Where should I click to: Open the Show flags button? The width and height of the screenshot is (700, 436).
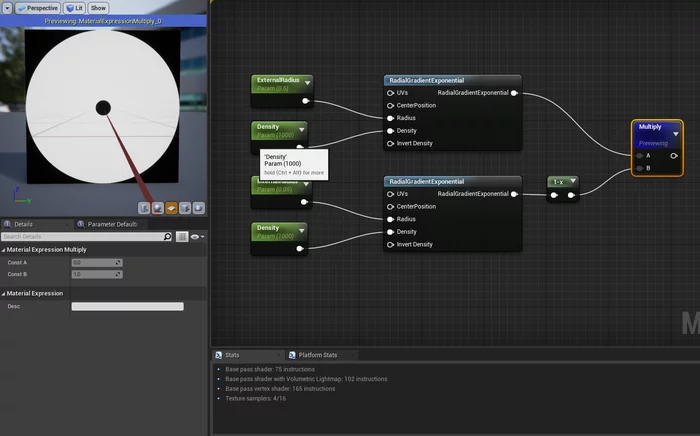98,8
